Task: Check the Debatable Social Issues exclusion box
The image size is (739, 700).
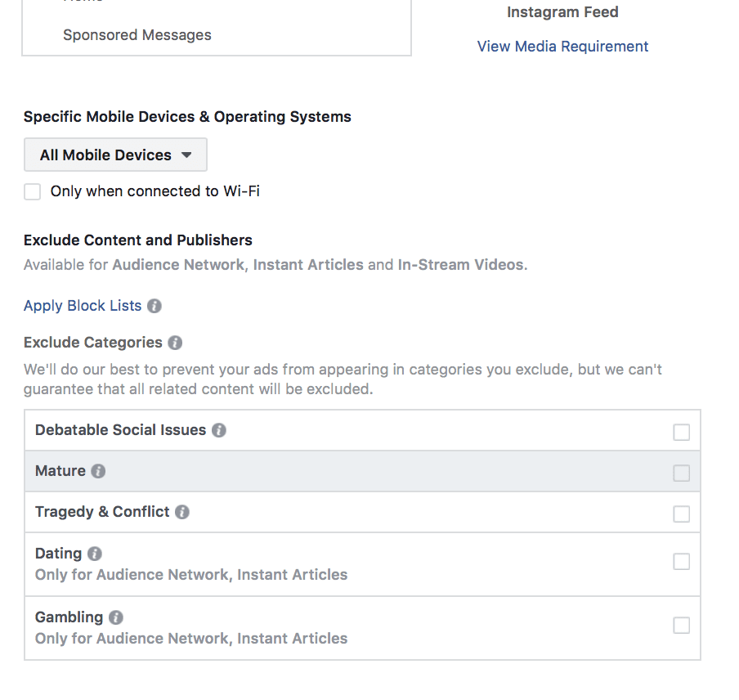Action: click(x=681, y=432)
